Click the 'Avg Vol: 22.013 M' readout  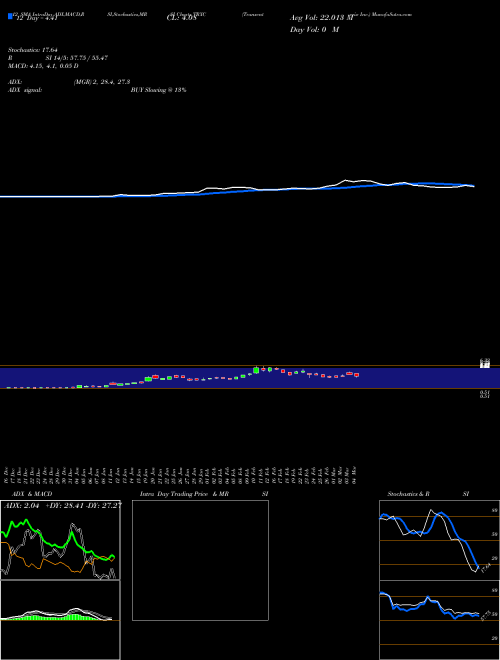321,18
